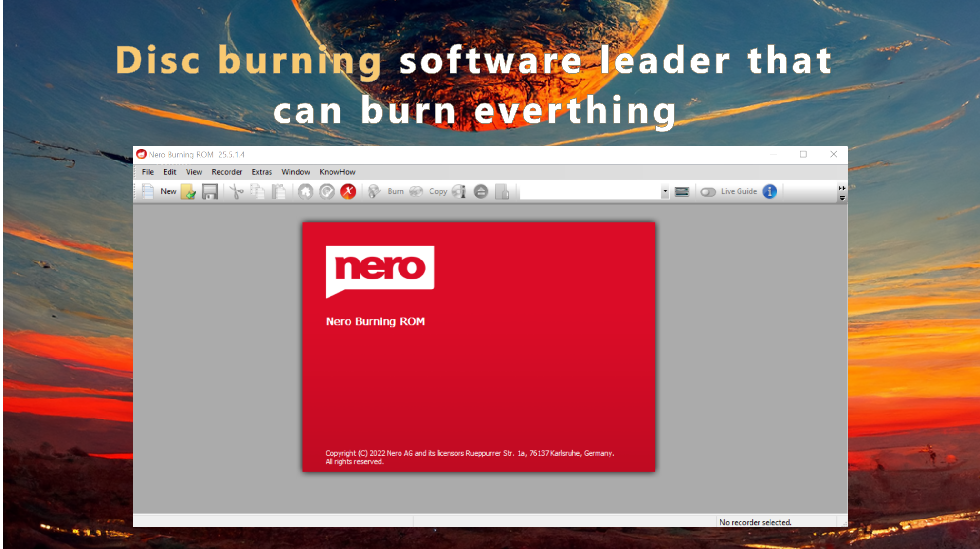
Task: Minimize the Nero Burning ROM window
Action: (x=773, y=154)
